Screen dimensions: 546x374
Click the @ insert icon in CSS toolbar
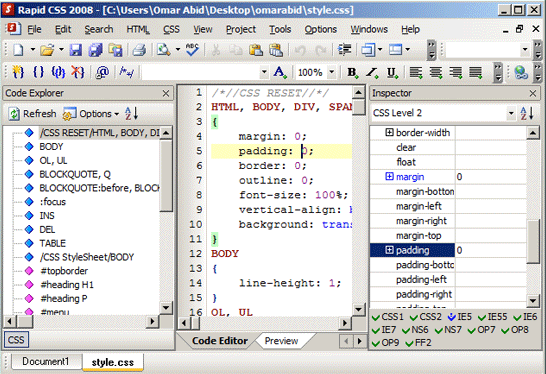point(102,72)
